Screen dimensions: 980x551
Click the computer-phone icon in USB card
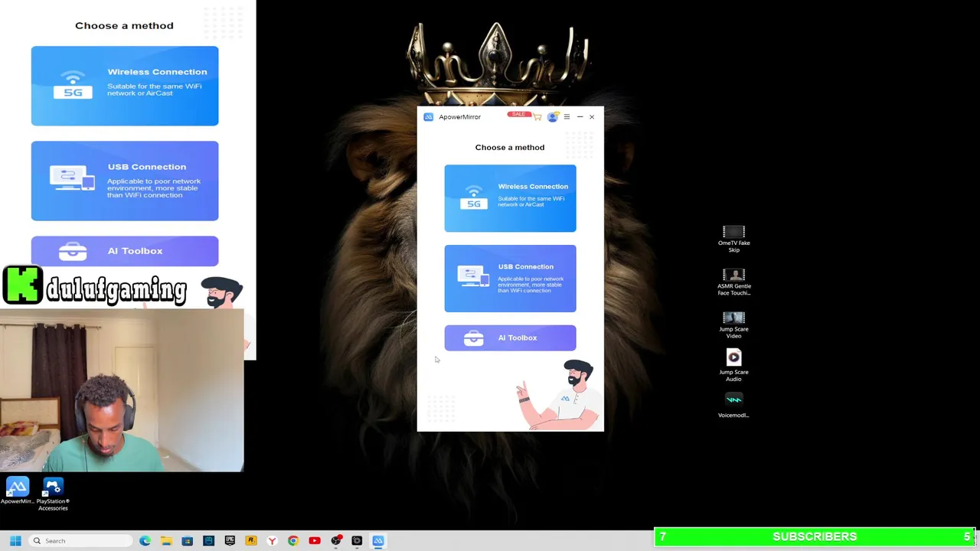(473, 276)
